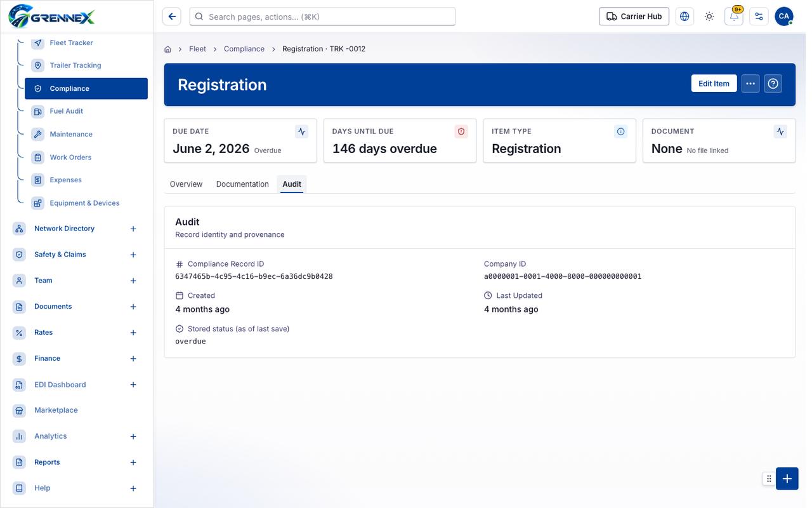Click the home breadcrumb icon

[x=168, y=49]
